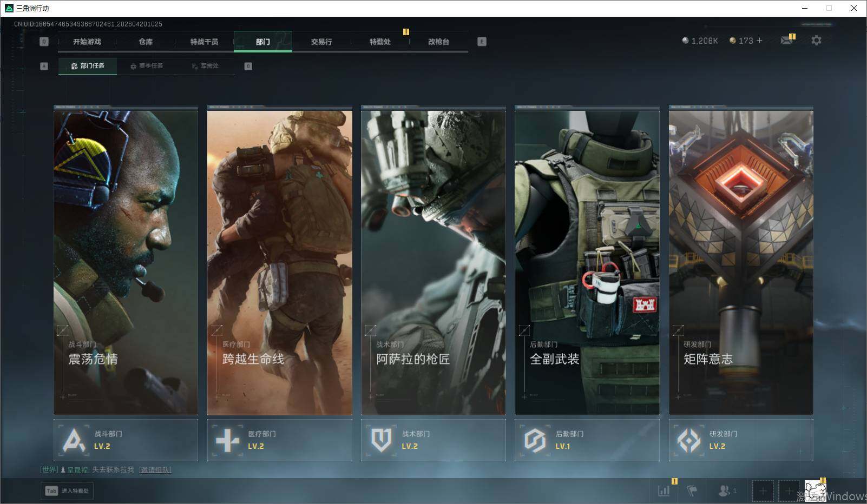This screenshot has height=504, width=867.
Task: Open the 医疗部门 LV.2 panel
Action: click(279, 440)
